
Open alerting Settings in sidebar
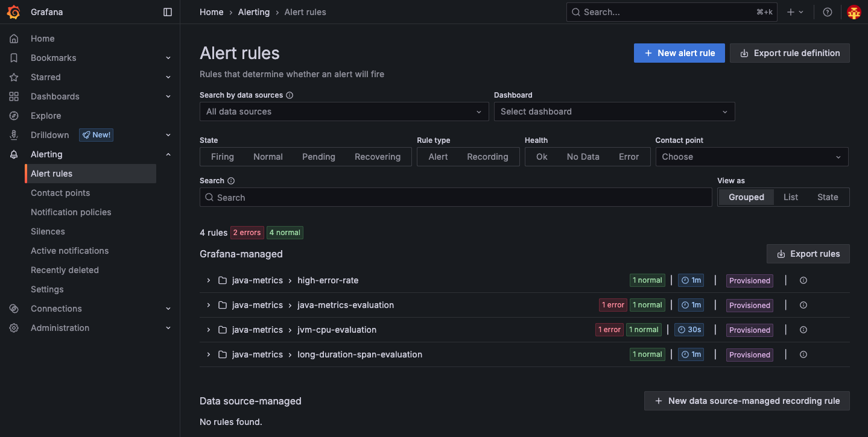click(47, 289)
